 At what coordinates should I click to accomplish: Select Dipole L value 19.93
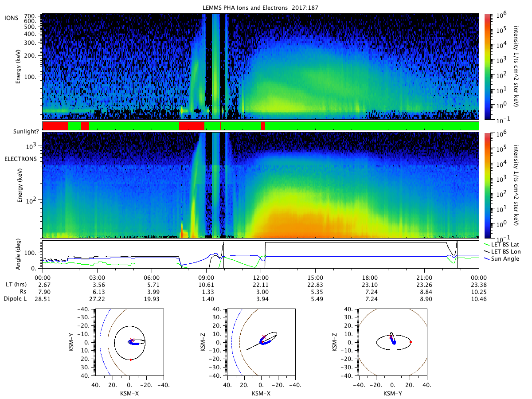[152, 299]
